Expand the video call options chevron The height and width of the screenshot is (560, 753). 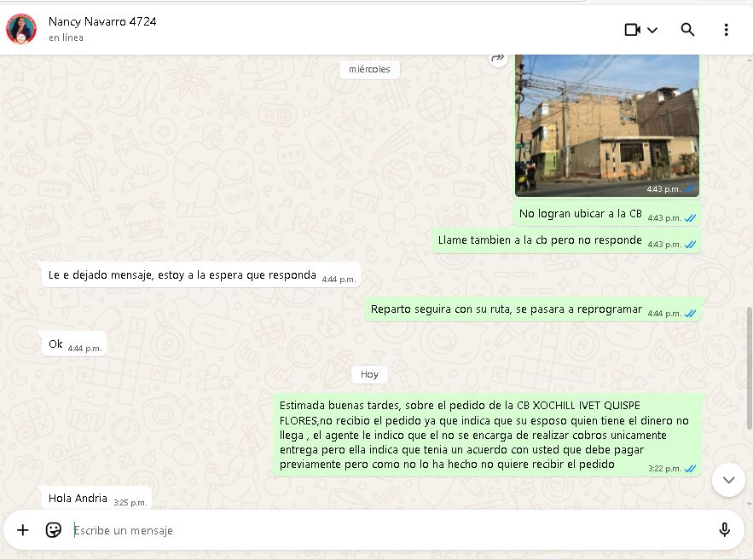click(x=652, y=30)
